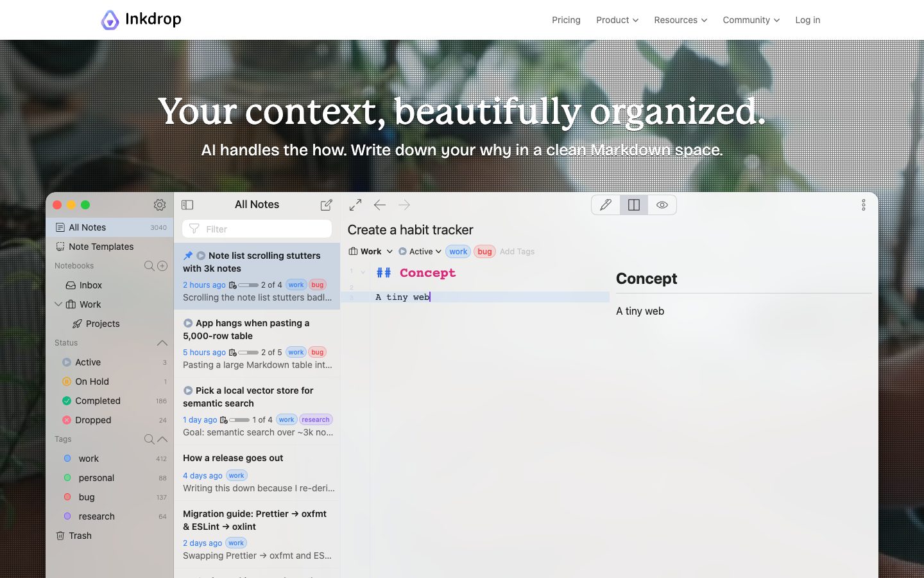Open the Projects sub-notebook
The image size is (924, 578).
(110, 324)
